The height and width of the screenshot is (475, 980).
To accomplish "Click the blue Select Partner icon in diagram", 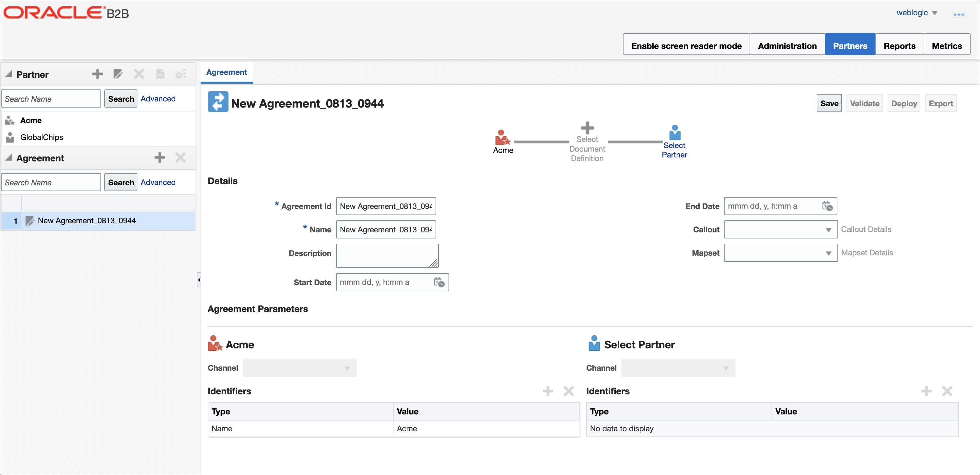I will pos(674,132).
